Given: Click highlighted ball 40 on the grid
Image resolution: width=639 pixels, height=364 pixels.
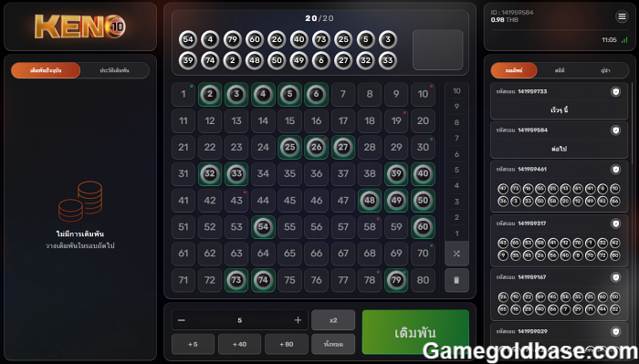Looking at the screenshot, I should click(423, 174).
